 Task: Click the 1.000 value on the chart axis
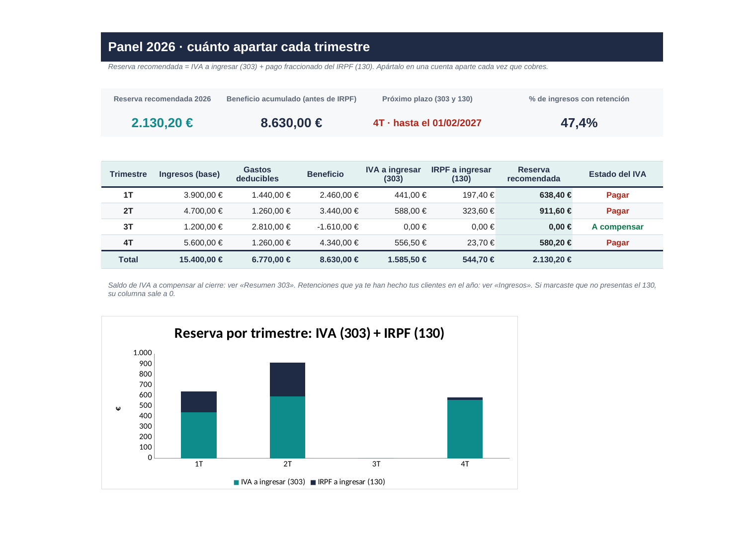[142, 353]
